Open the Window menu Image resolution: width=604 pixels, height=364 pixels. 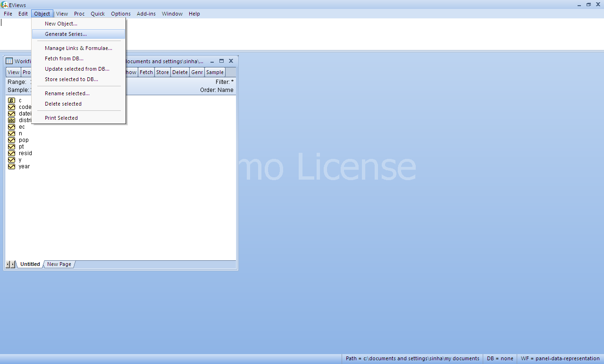click(172, 14)
